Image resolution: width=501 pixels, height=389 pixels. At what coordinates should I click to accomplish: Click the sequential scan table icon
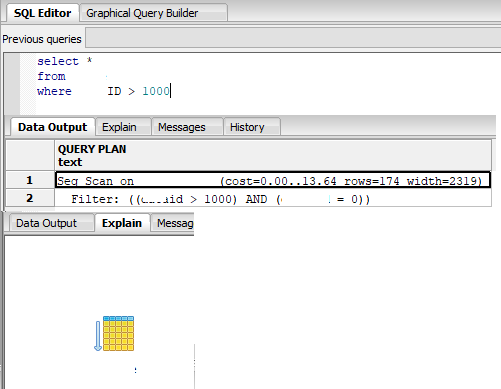tap(118, 333)
